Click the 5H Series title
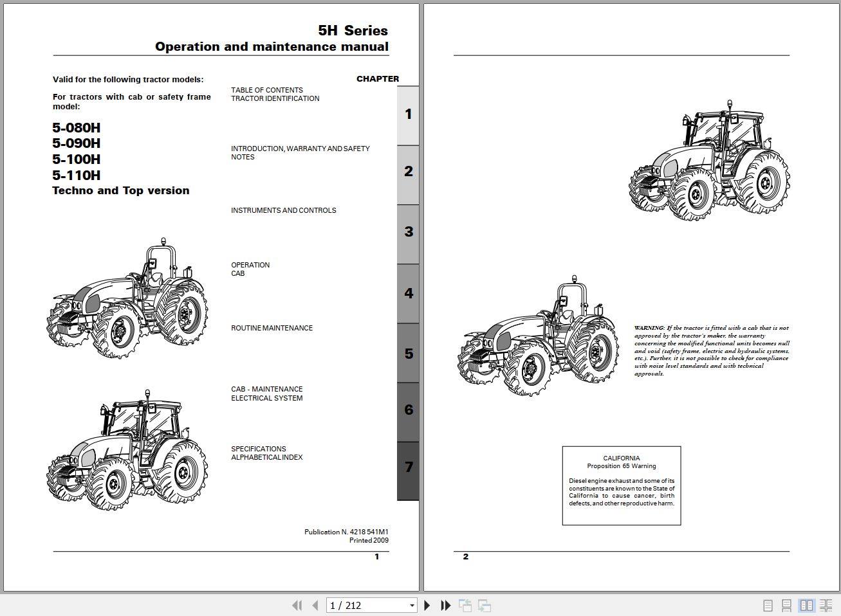841x616 pixels. coord(353,31)
